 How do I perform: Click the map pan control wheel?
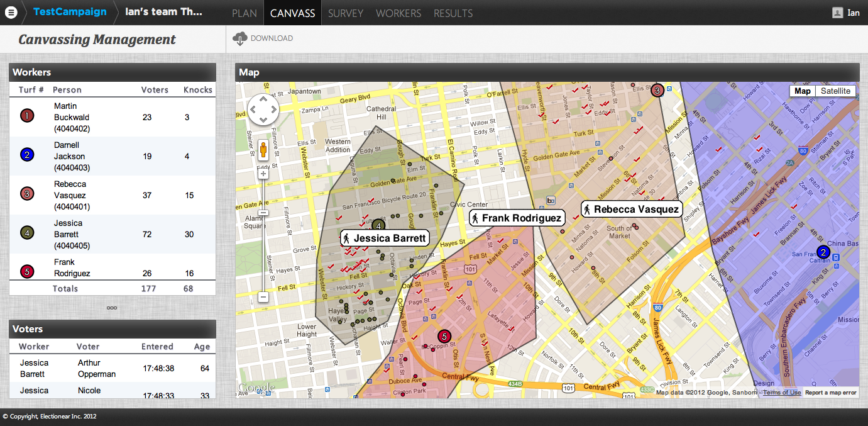[263, 110]
